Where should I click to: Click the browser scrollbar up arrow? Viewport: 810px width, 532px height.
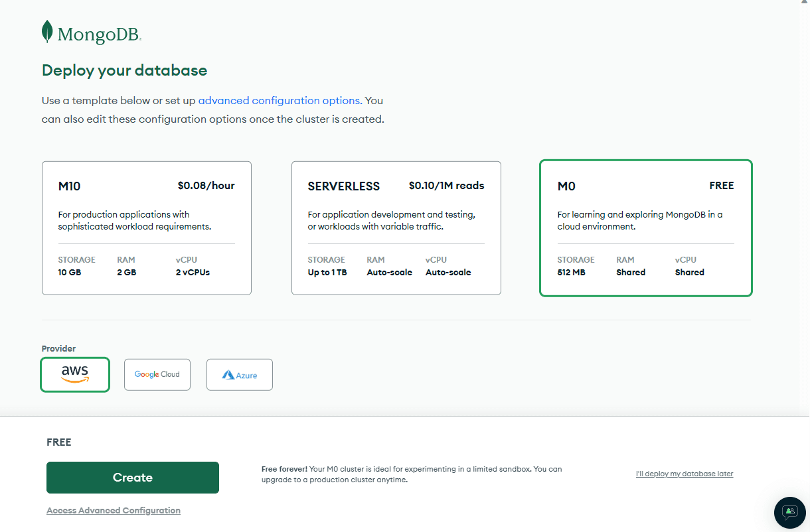point(805,3)
